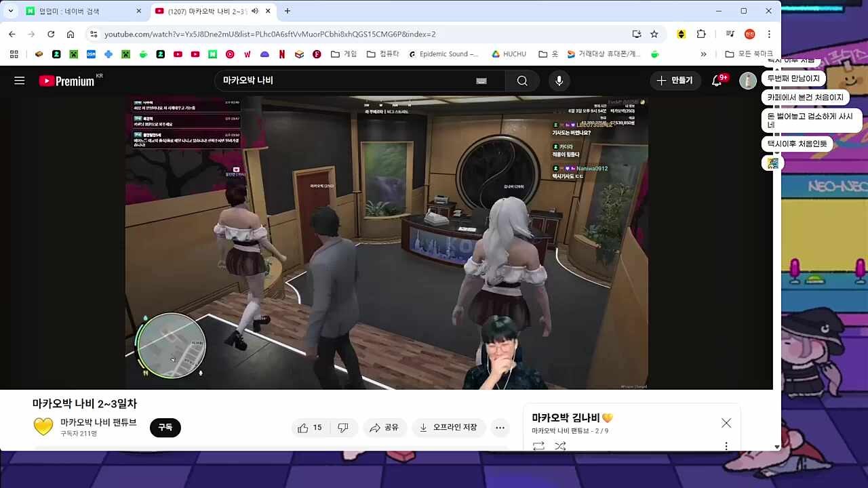Mute the YouTube tab via speaker icon
This screenshot has width=868, height=488.
[x=255, y=11]
